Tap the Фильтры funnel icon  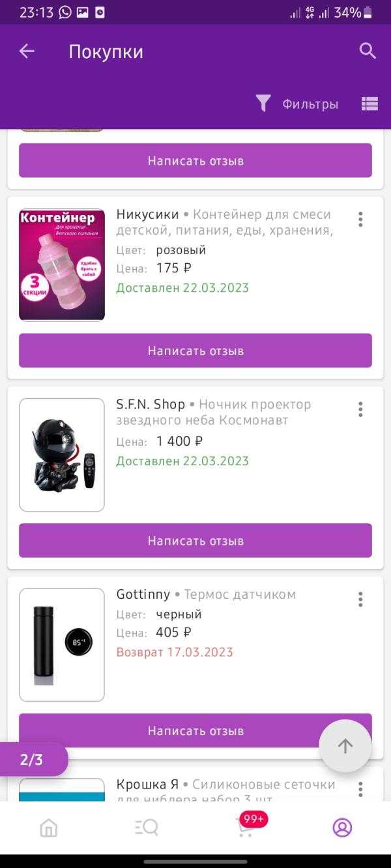pos(263,103)
